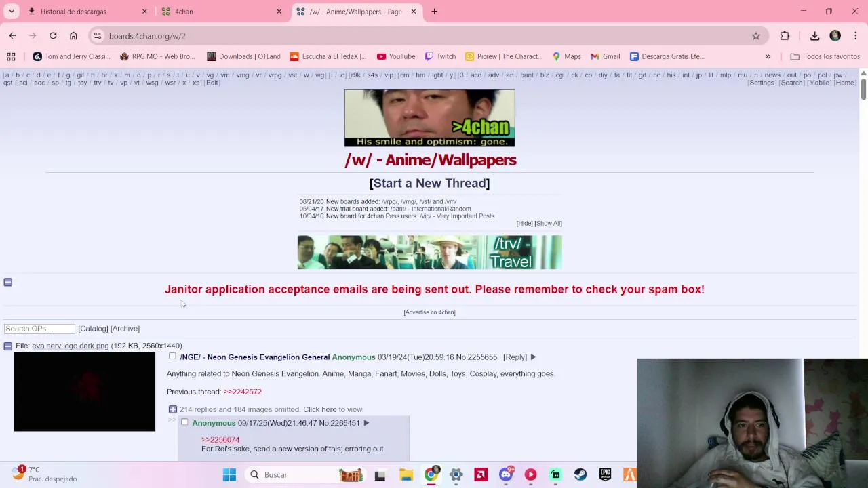The image size is (868, 488).
Task: Open the YouTube bookmark
Action: (x=396, y=56)
